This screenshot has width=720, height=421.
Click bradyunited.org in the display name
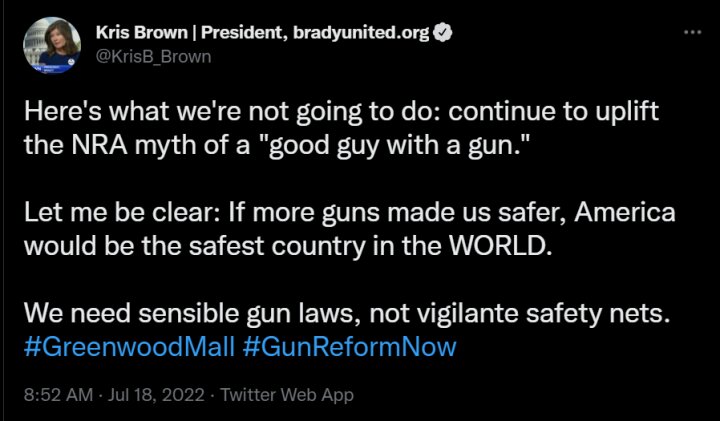[x=361, y=33]
